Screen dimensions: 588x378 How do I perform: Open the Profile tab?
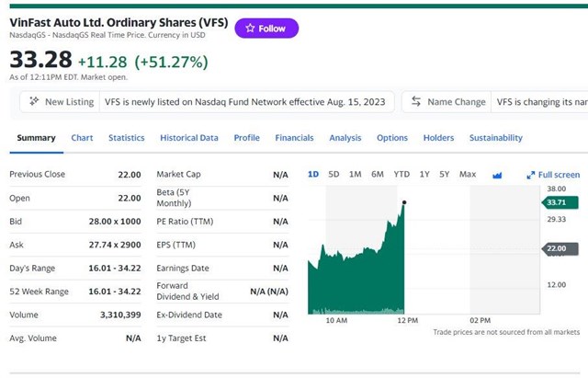pos(247,138)
